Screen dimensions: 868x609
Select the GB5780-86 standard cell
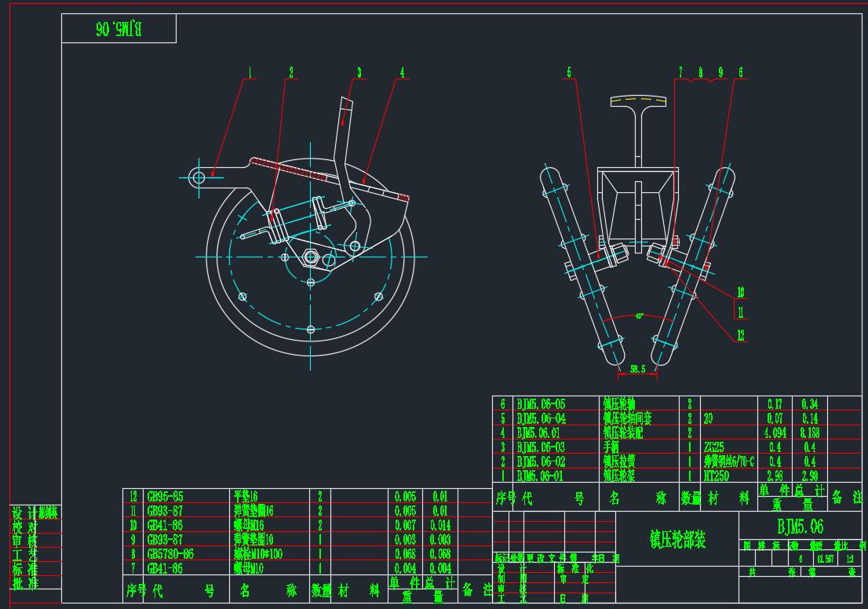coord(172,554)
